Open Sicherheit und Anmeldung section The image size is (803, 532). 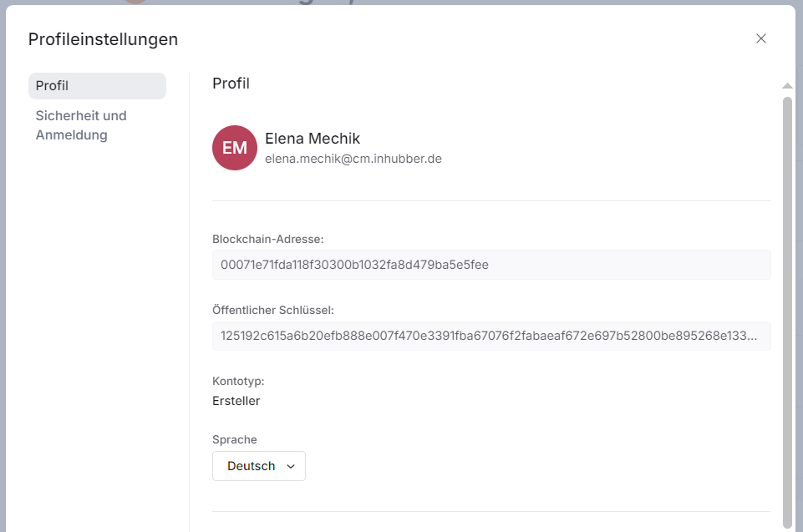tap(81, 125)
